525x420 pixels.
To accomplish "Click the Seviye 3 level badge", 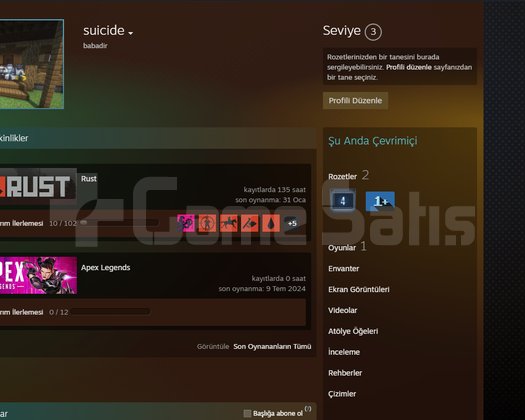I will (373, 32).
